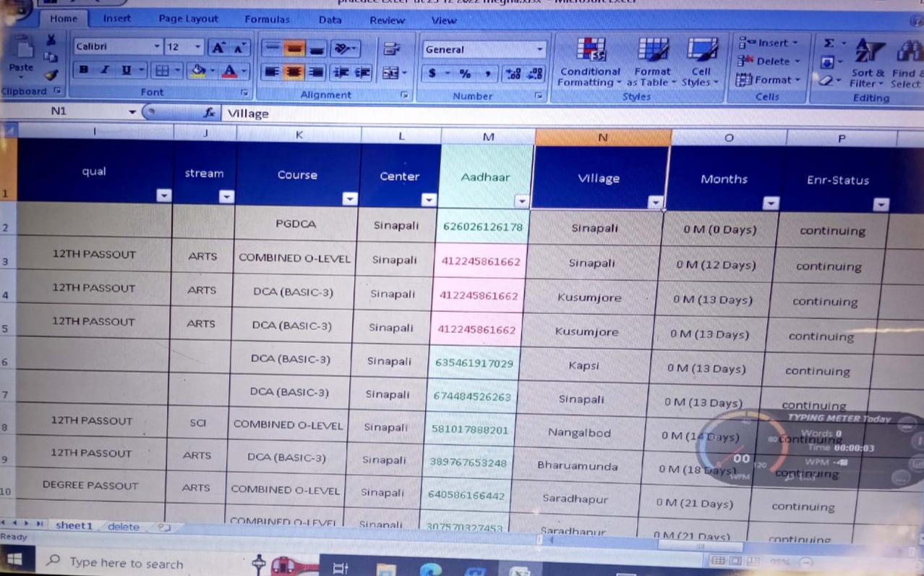
Task: Apply the yellow Fill Color bucket
Action: [x=197, y=71]
